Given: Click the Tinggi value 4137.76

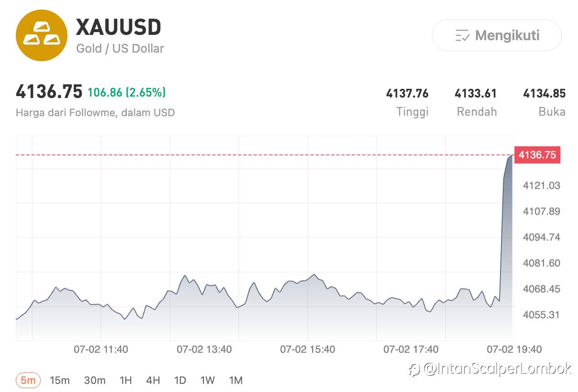Looking at the screenshot, I should 407,93.
